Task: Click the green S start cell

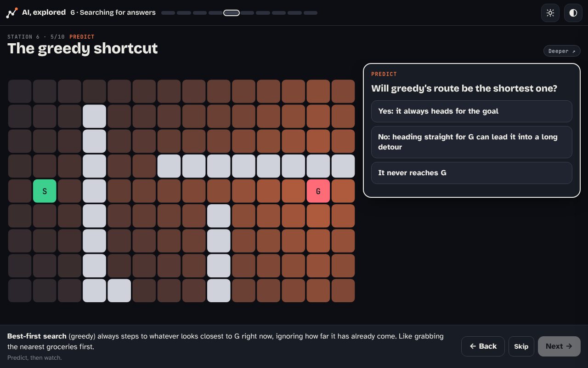Action: 45,191
